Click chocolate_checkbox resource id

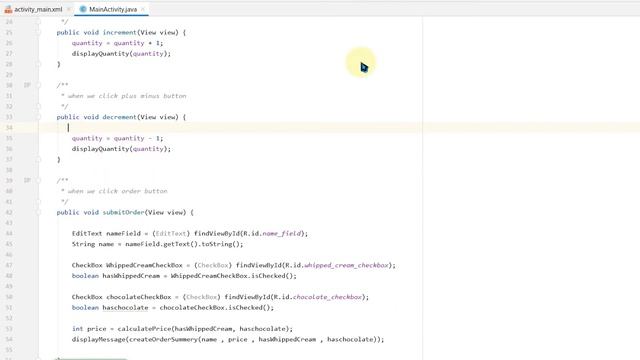pyautogui.click(x=327, y=297)
